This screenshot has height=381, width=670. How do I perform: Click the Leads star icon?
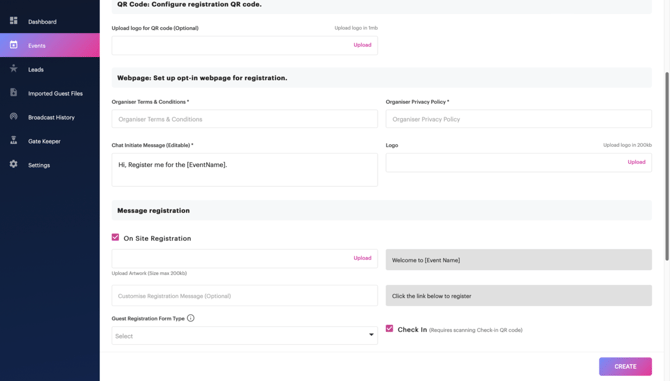pos(14,68)
